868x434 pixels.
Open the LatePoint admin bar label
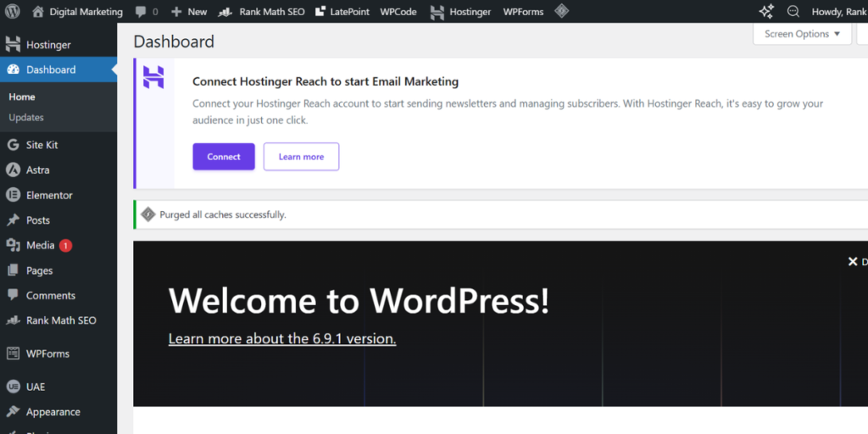(x=350, y=12)
